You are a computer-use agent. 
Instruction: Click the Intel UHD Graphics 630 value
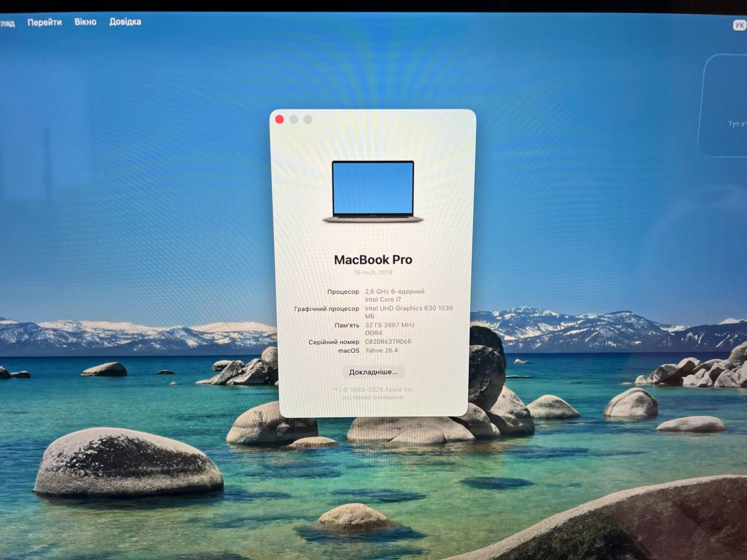409,312
